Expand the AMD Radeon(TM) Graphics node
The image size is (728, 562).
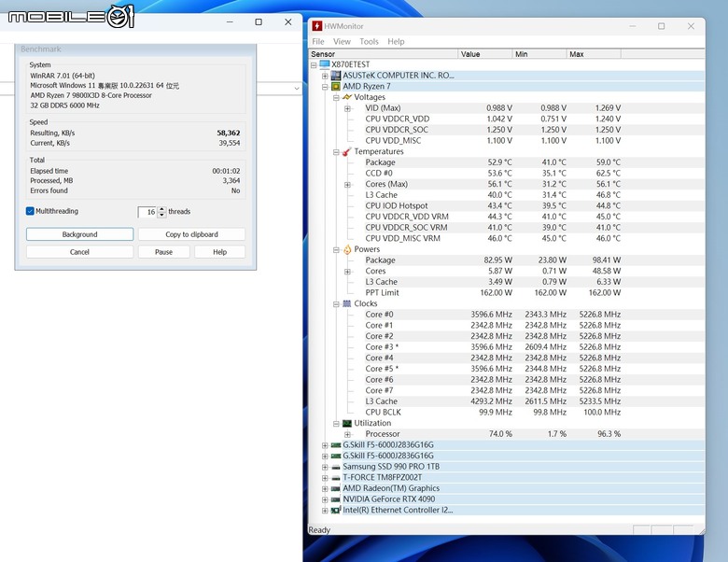[x=325, y=489]
